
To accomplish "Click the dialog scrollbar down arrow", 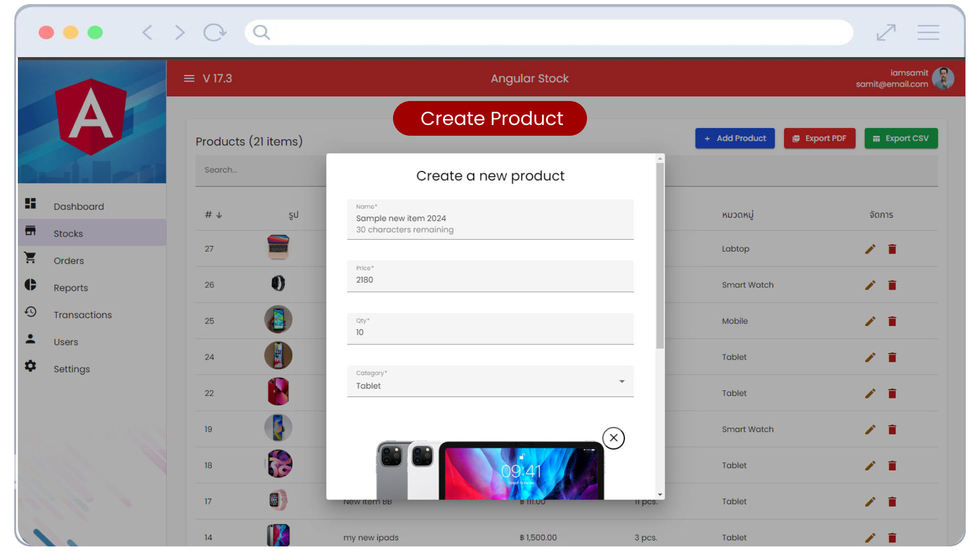I will coord(660,495).
